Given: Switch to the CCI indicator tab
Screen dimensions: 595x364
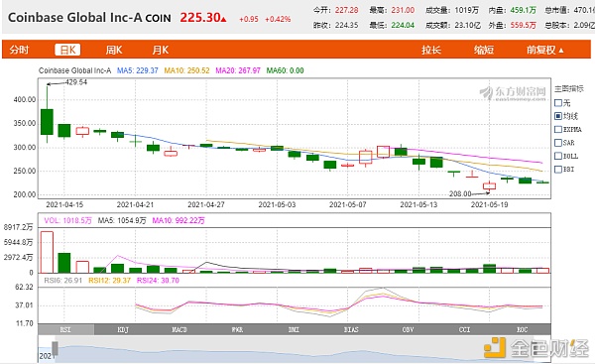Looking at the screenshot, I should [465, 329].
